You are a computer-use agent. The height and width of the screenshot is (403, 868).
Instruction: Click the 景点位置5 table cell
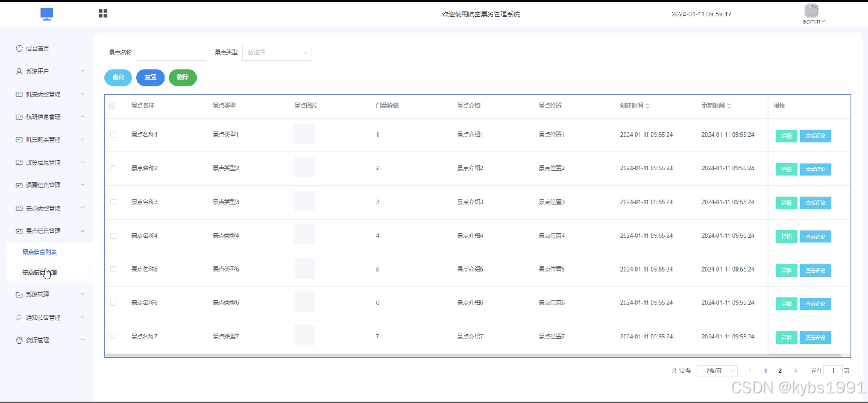(552, 269)
